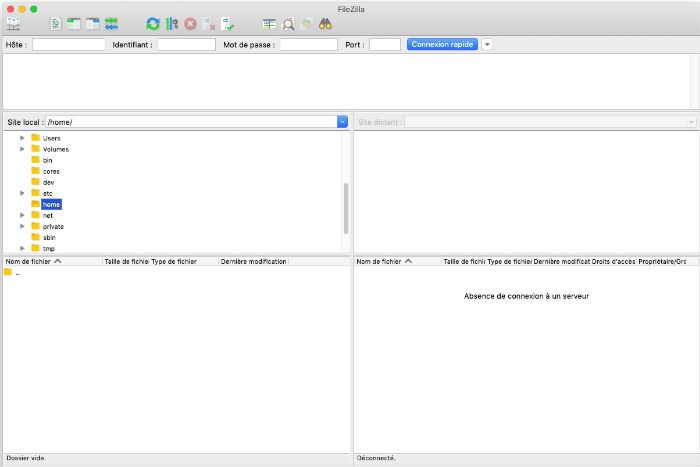Image resolution: width=700 pixels, height=467 pixels.
Task: Select the bin folder in tree
Action: pos(47,160)
